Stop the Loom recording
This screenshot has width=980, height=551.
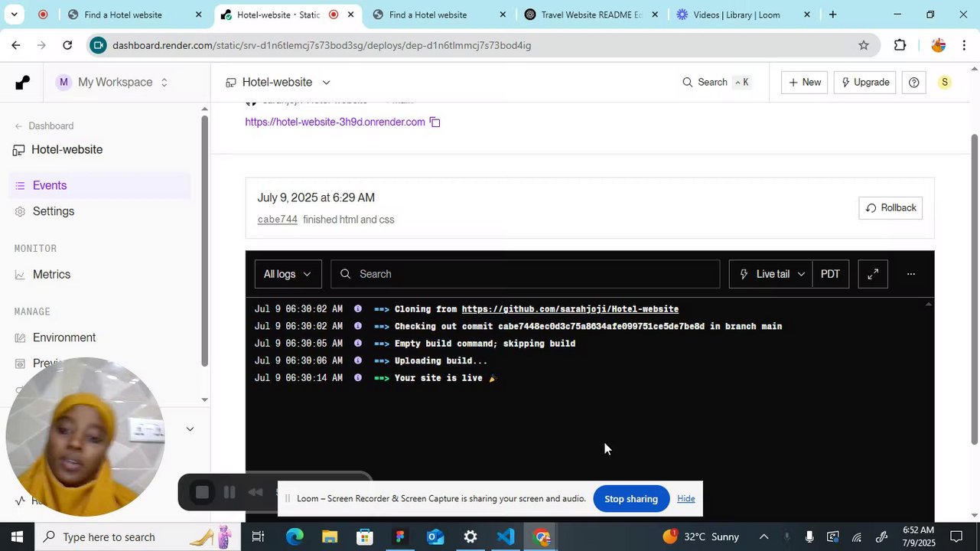click(202, 493)
